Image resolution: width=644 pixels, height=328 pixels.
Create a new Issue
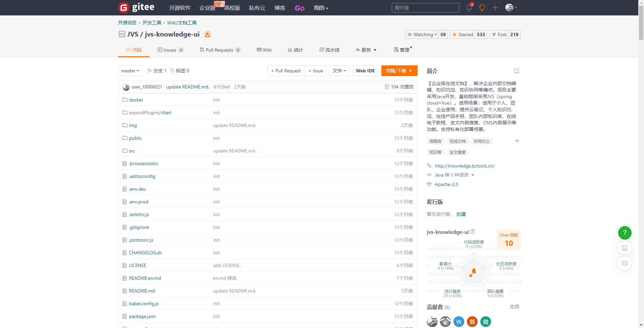pyautogui.click(x=316, y=71)
